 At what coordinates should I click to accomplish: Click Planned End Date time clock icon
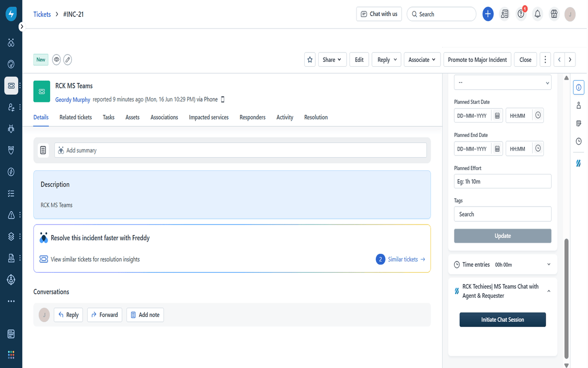tap(538, 148)
